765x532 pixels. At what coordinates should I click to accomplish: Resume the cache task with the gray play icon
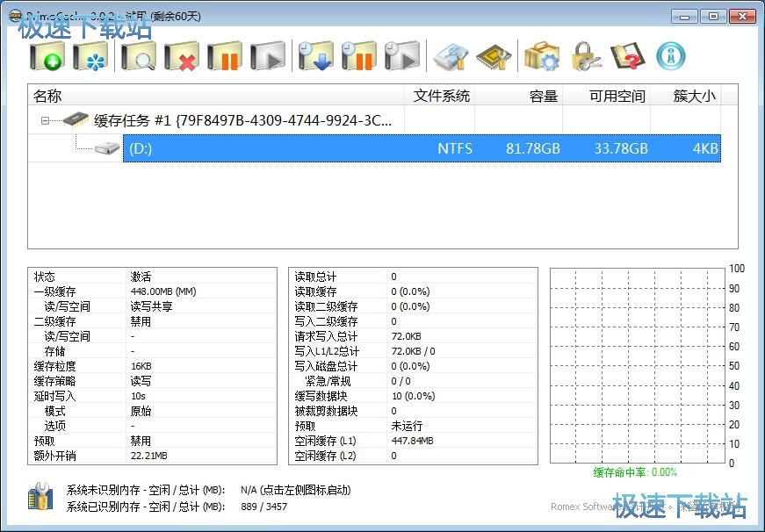268,57
